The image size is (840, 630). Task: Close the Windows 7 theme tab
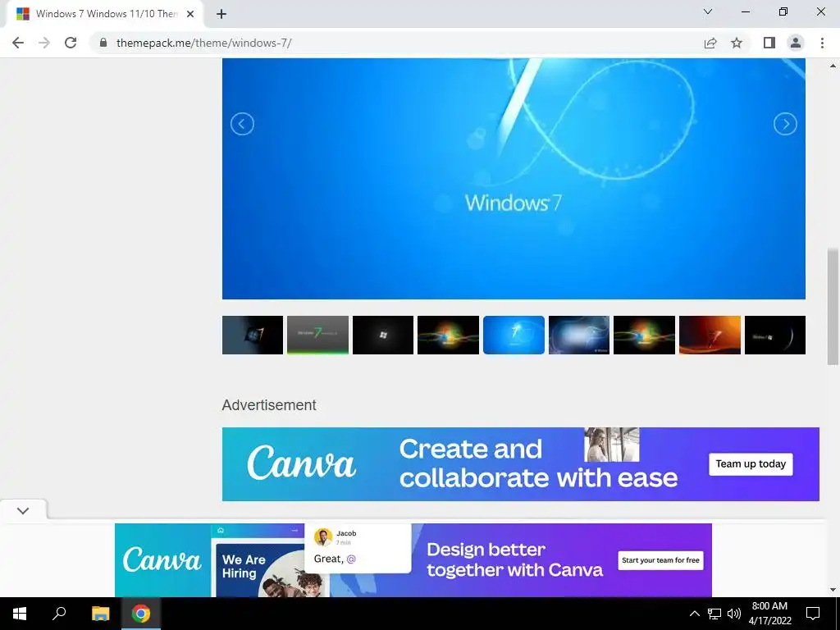190,14
